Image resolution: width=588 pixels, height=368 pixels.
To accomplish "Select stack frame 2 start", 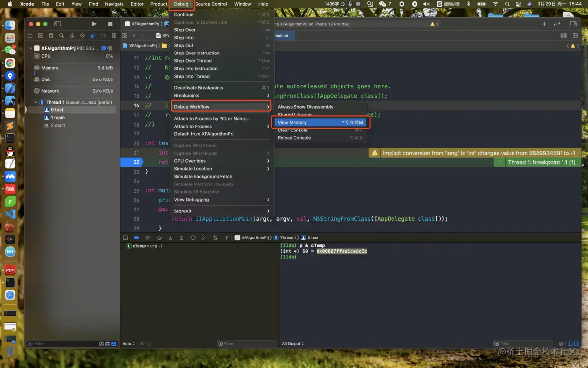I will point(73,125).
